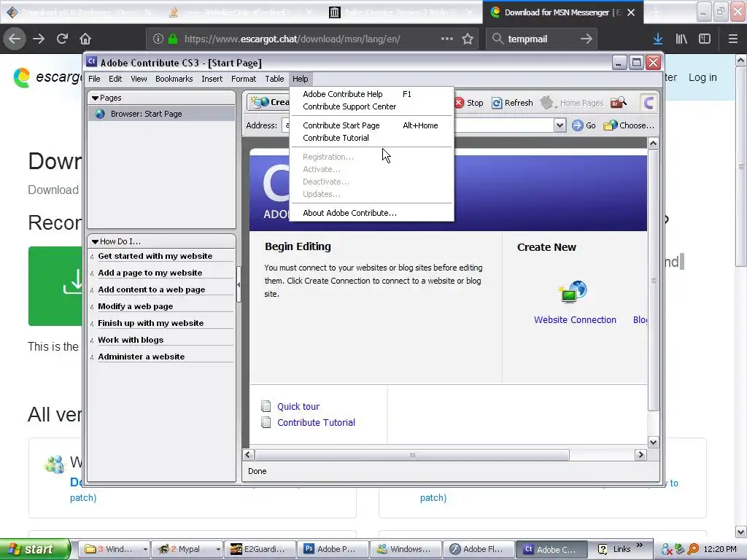Click the Go arrow icon
747x560 pixels.
point(578,125)
